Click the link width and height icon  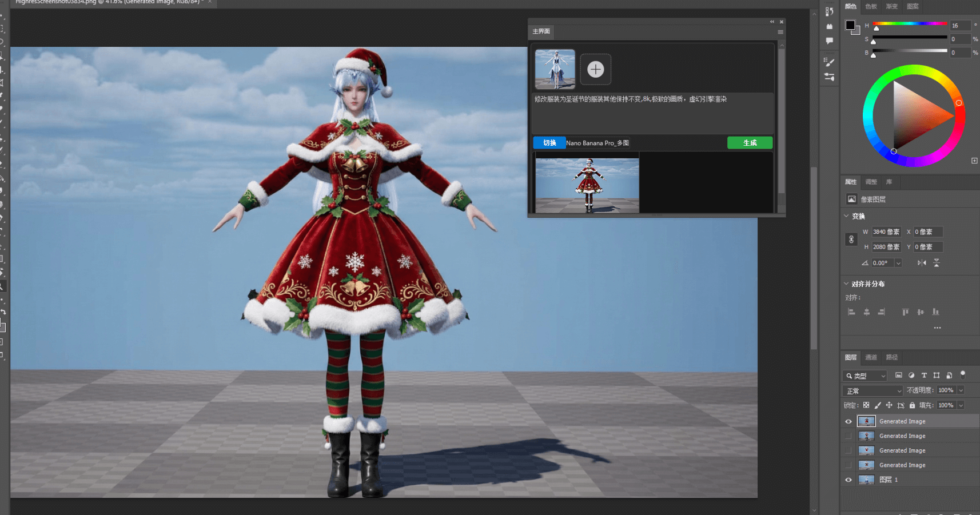[851, 239]
